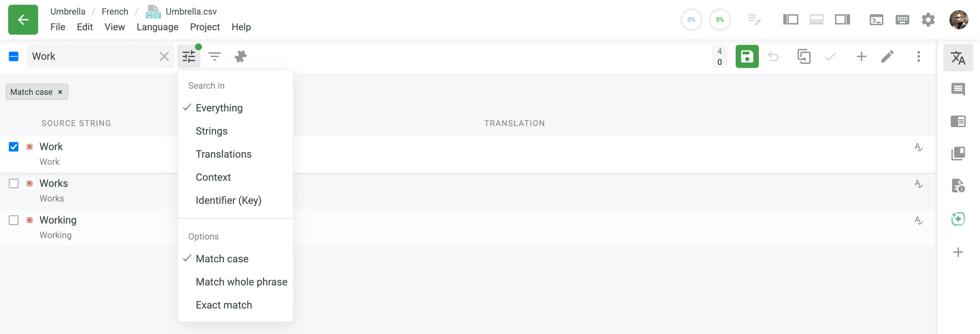Open the comments panel icon in right sidebar
The width and height of the screenshot is (980, 334).
(x=958, y=90)
